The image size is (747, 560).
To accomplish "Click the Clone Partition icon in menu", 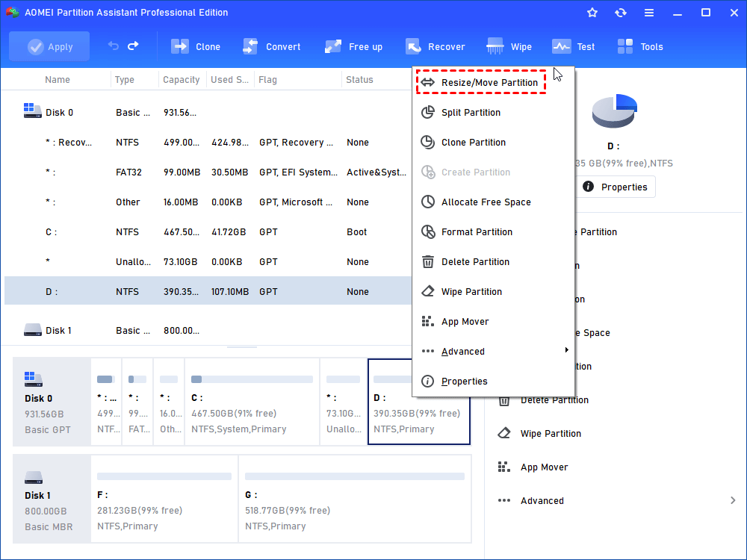I will pos(428,143).
